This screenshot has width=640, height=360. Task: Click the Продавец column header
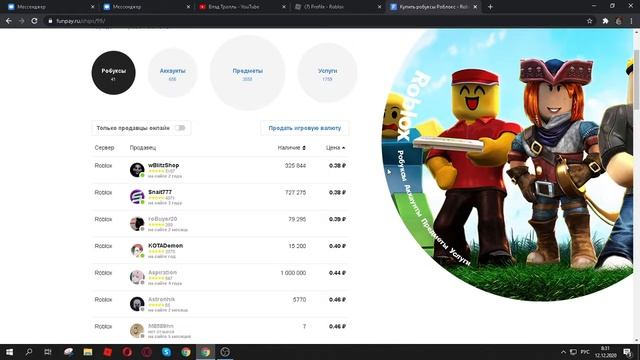point(143,148)
